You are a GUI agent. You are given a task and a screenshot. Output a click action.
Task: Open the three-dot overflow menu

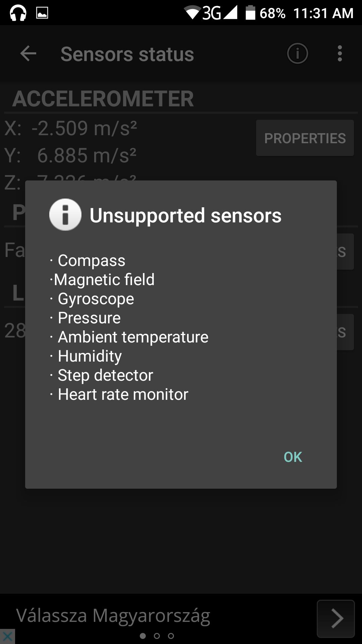click(340, 54)
